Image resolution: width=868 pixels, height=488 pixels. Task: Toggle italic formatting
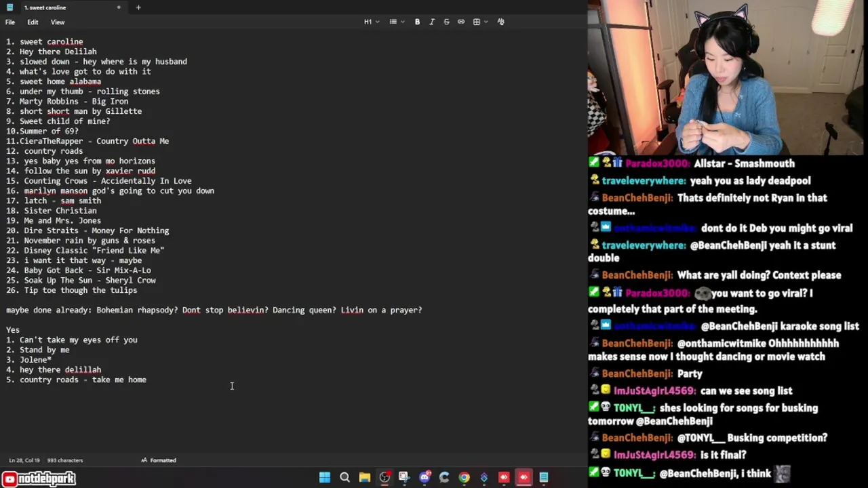432,22
